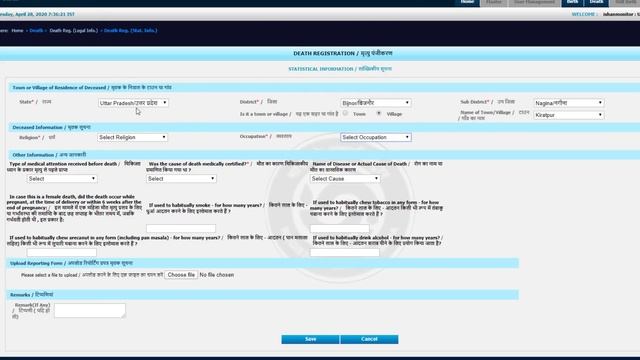640x360 pixels.
Task: Click the Home breadcrumb link
Action: click(17, 31)
